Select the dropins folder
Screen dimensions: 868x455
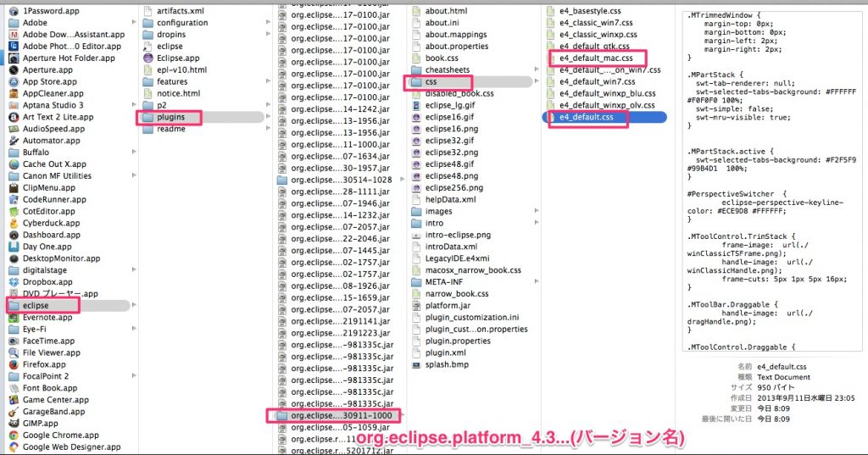(171, 35)
